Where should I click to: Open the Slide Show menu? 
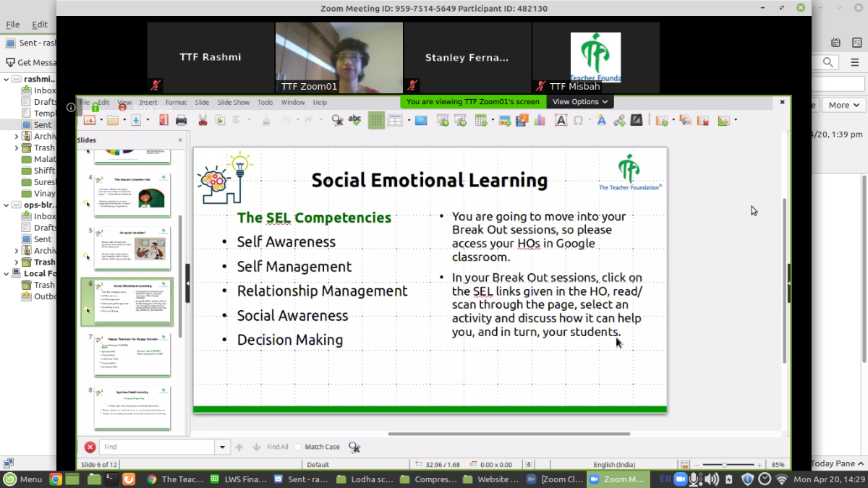(x=233, y=103)
